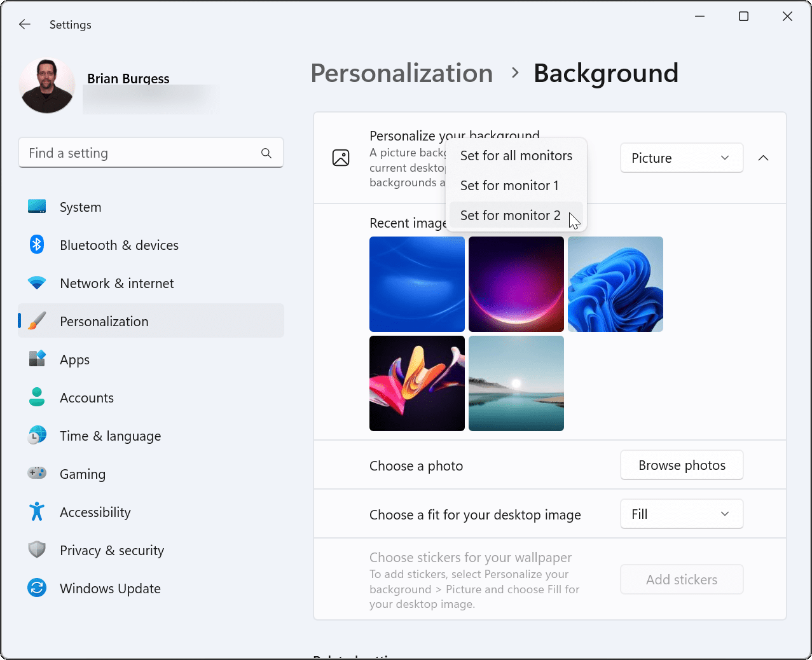Viewport: 812px width, 660px height.
Task: Click the Accounts person icon
Action: coord(37,397)
